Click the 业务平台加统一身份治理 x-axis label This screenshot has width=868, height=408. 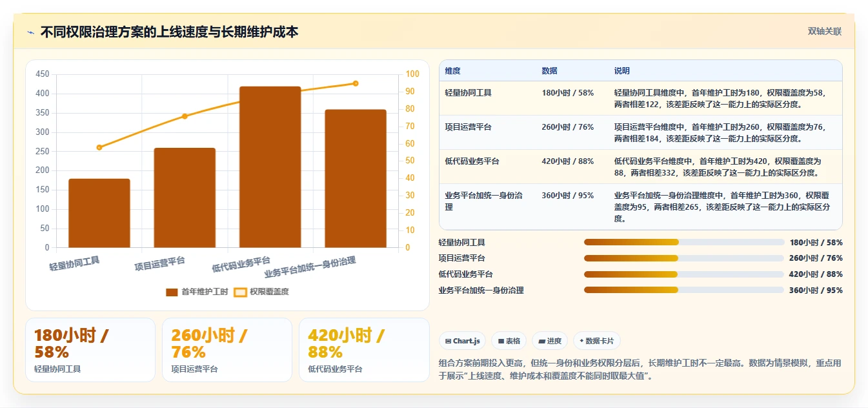(x=310, y=267)
